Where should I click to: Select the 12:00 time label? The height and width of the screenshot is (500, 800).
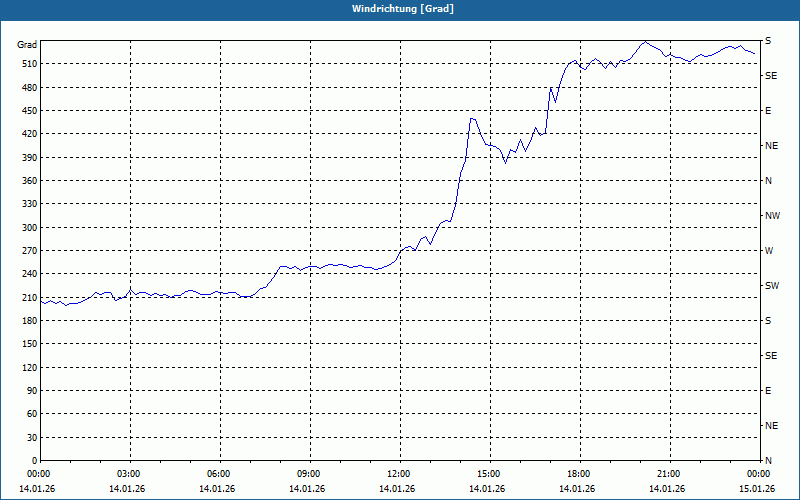pyautogui.click(x=400, y=474)
